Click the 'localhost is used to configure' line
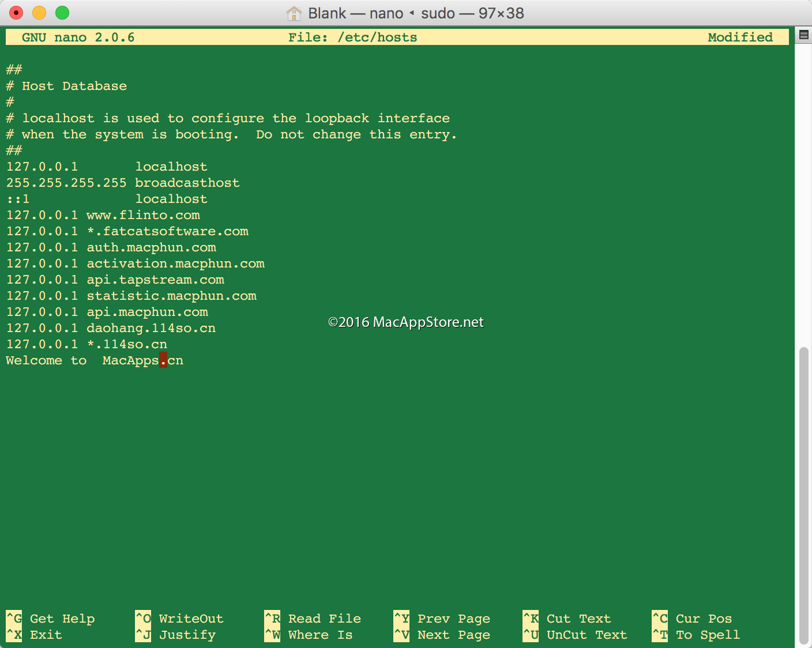Screen dimensions: 812x648 click(x=228, y=118)
